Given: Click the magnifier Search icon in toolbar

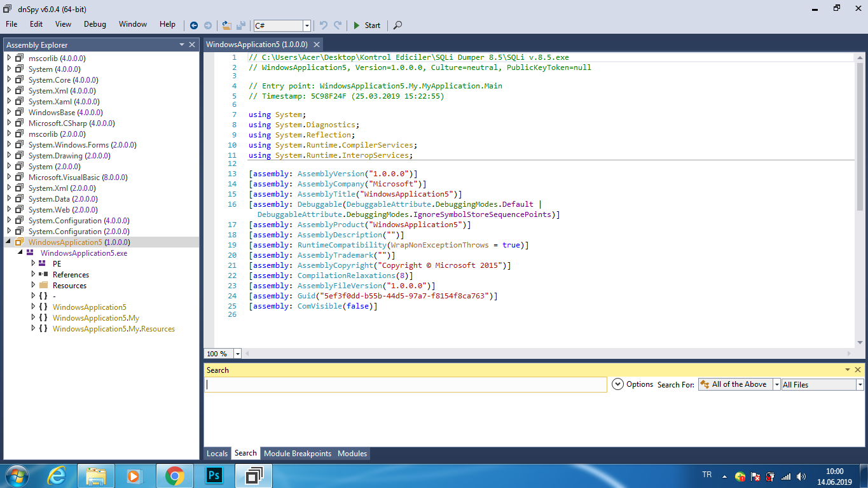Looking at the screenshot, I should point(397,25).
